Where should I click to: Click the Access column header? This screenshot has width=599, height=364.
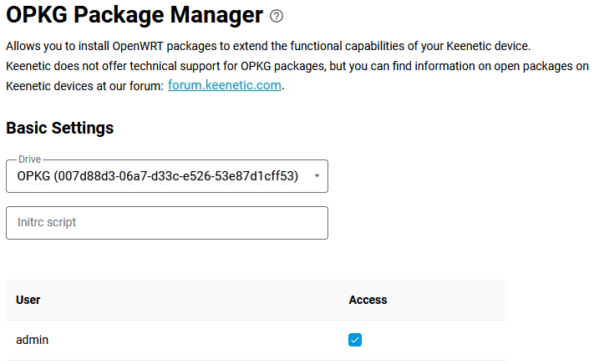tap(368, 300)
